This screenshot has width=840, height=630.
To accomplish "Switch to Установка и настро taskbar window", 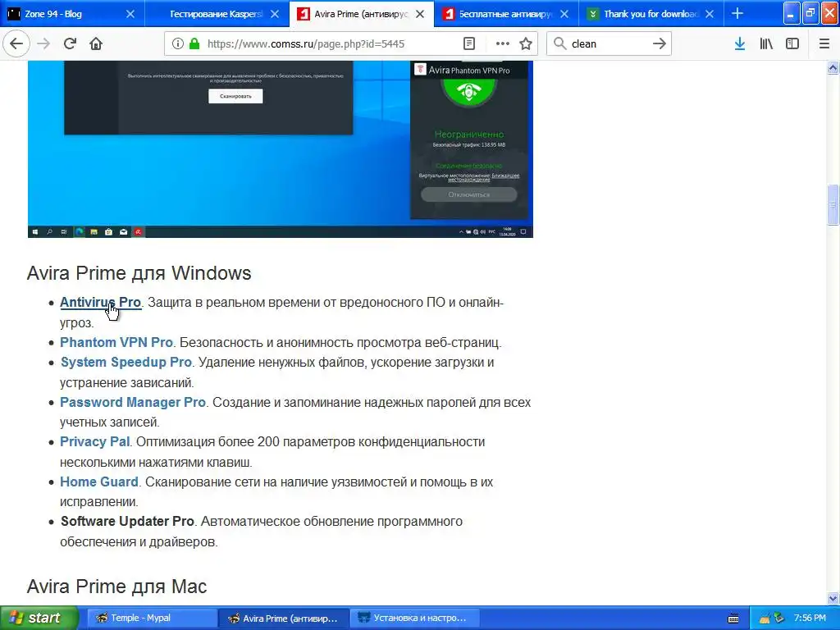I will [x=415, y=618].
